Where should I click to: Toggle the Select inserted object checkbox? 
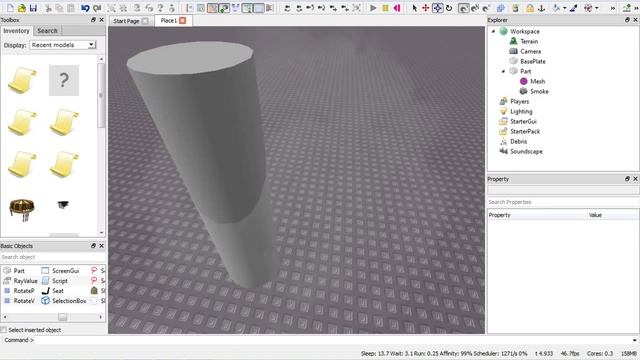(4, 330)
